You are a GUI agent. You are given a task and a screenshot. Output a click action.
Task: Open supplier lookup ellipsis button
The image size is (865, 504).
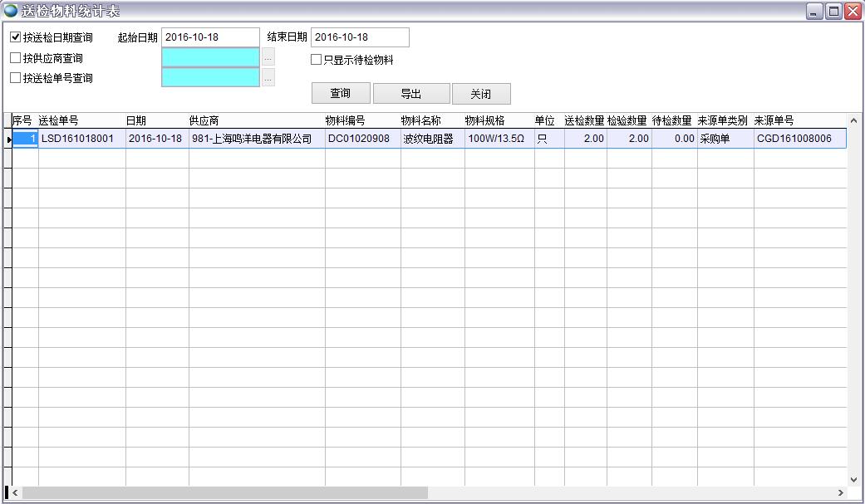pyautogui.click(x=268, y=58)
